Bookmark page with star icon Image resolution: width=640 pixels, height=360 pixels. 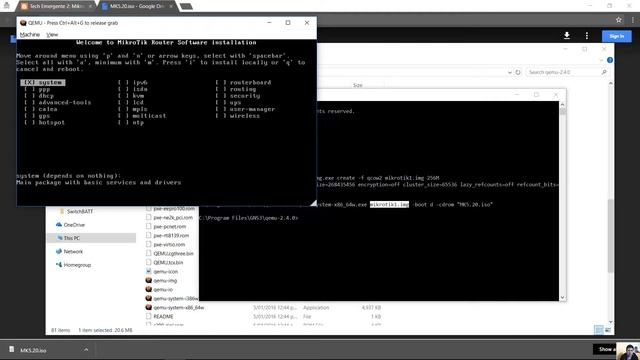point(618,20)
